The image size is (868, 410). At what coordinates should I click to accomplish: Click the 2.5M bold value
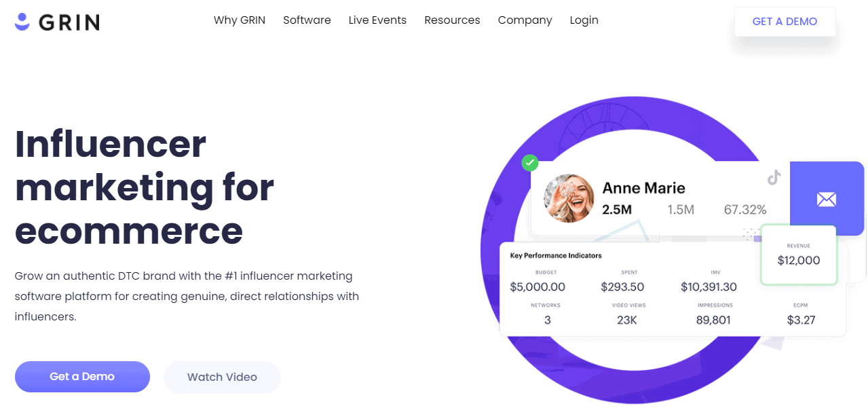pos(617,210)
